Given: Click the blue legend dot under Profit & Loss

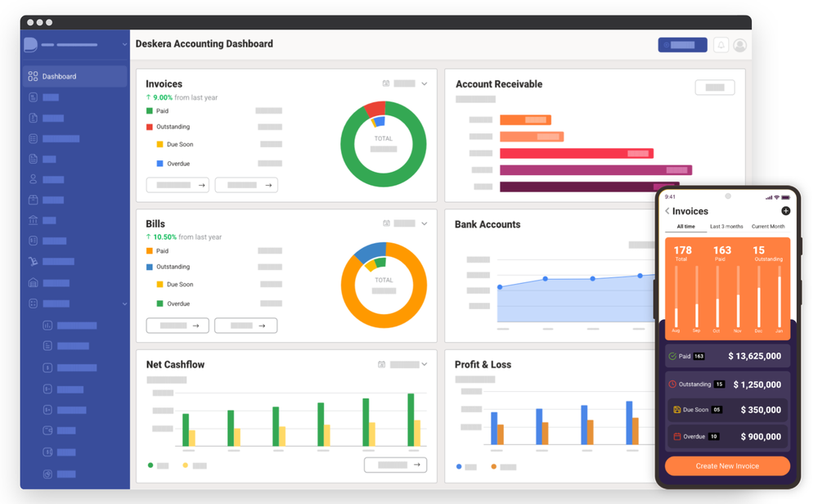Looking at the screenshot, I should [x=459, y=466].
